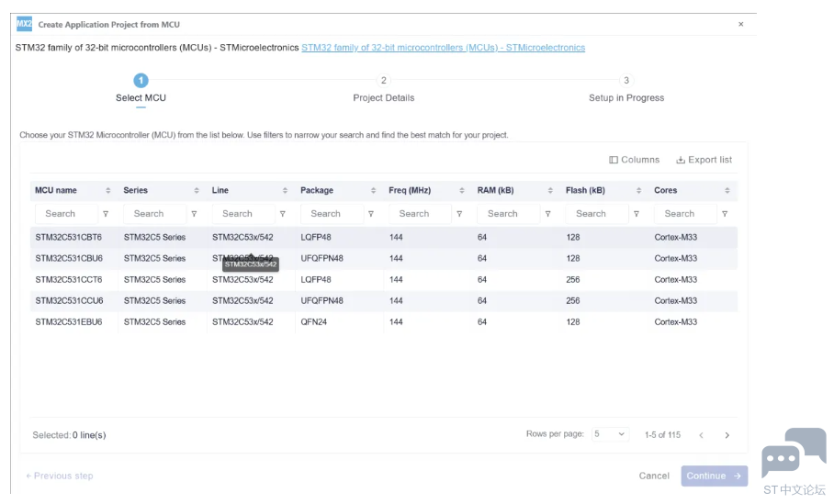Open the Columns visibility selector
The height and width of the screenshot is (504, 834).
[634, 160]
